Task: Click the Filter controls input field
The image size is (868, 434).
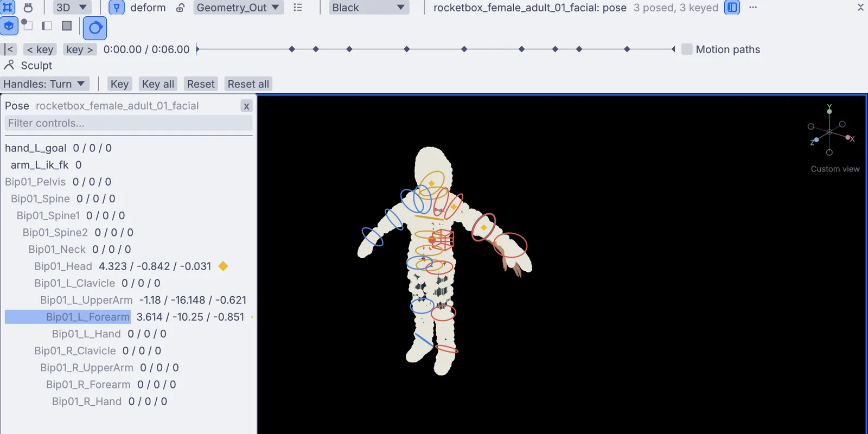Action: click(129, 123)
